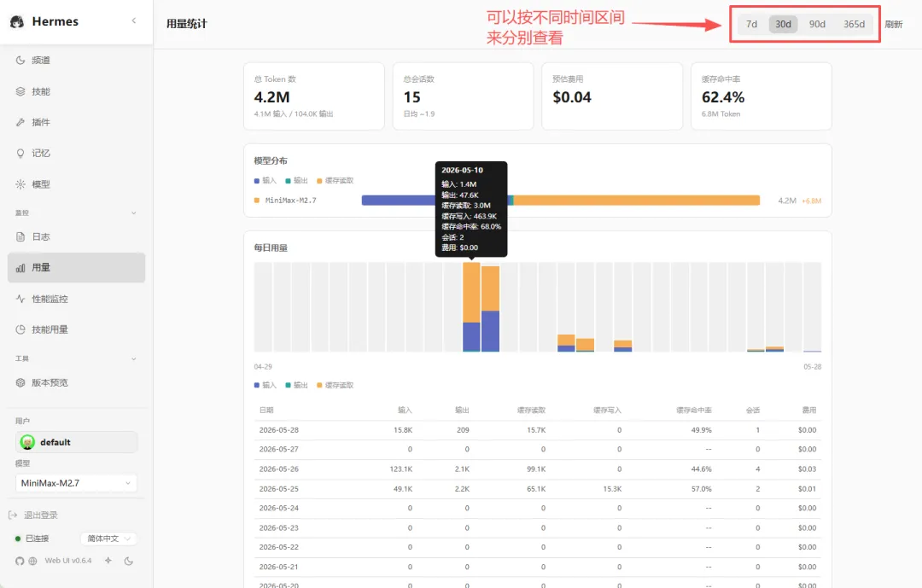Click the globe website icon

(33, 561)
